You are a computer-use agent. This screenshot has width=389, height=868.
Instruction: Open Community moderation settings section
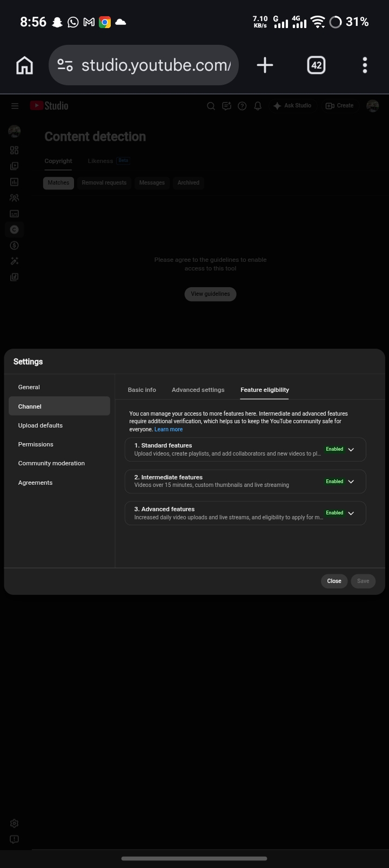(59, 463)
